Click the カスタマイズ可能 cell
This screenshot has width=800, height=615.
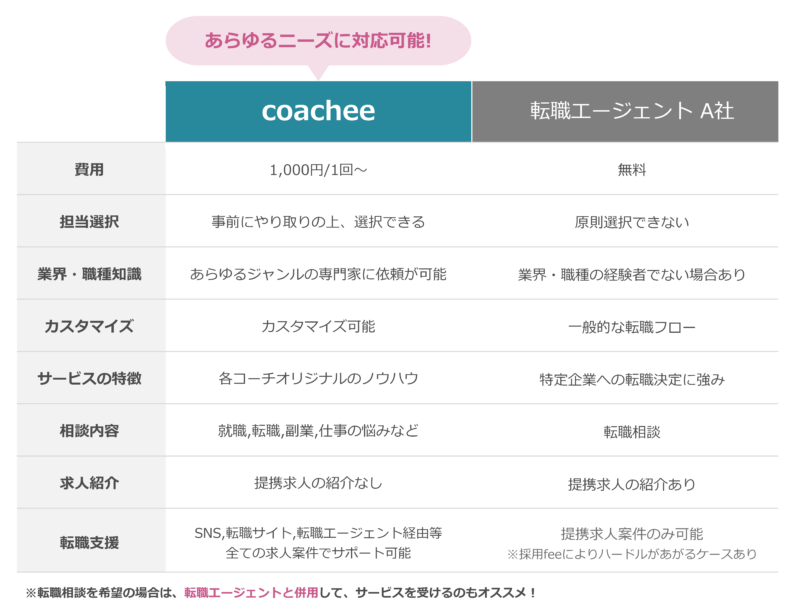pos(318,326)
